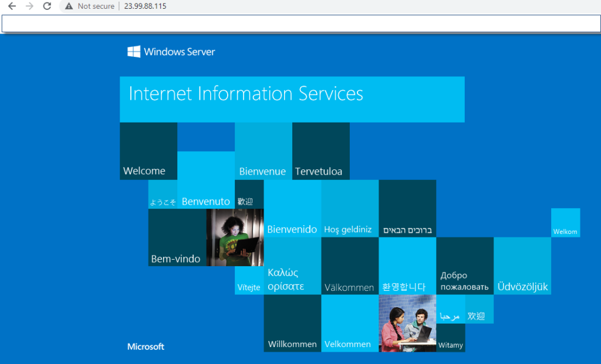Click the Hoş geldiniz tile
Screen dimensions: 601x364
click(x=350, y=209)
